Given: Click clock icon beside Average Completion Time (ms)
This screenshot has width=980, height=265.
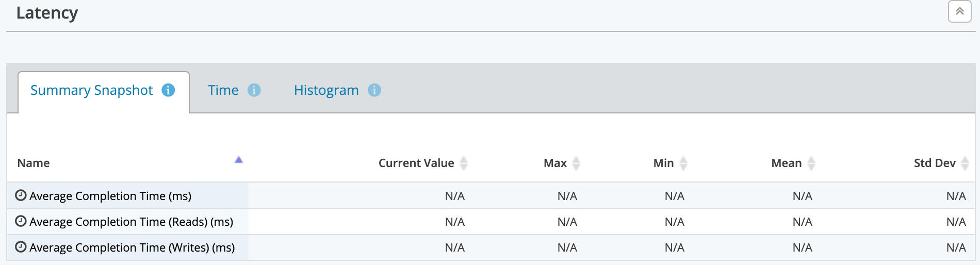Looking at the screenshot, I should click(x=21, y=195).
